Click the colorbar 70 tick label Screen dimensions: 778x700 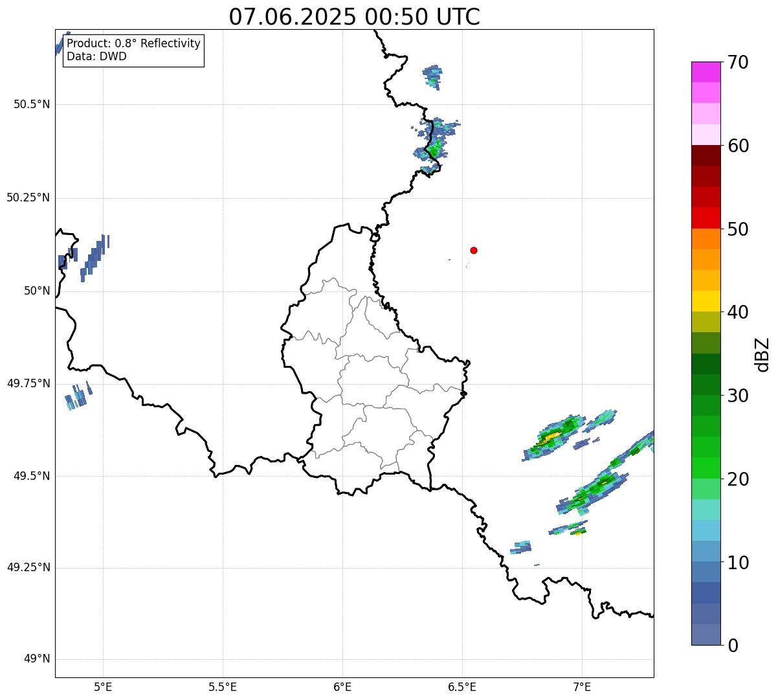(x=738, y=62)
